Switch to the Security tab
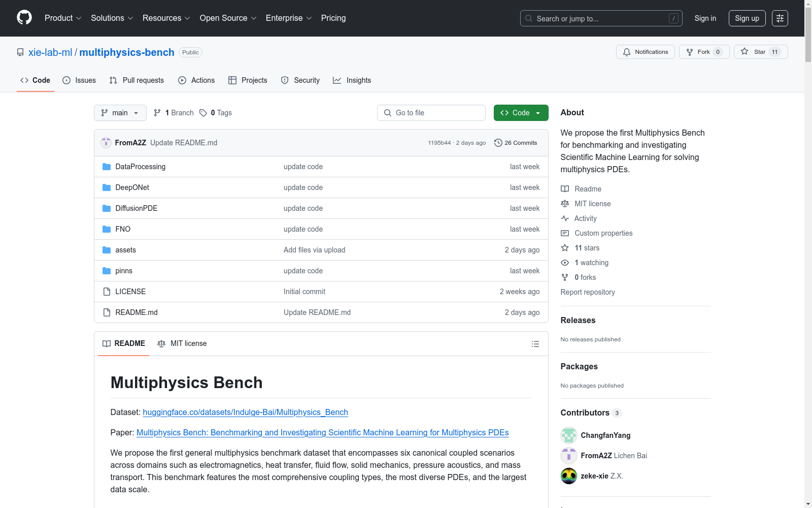812x508 pixels. tap(300, 80)
